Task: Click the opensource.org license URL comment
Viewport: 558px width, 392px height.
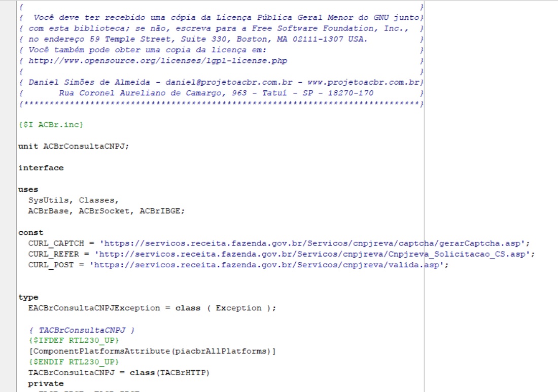Action: (158, 61)
